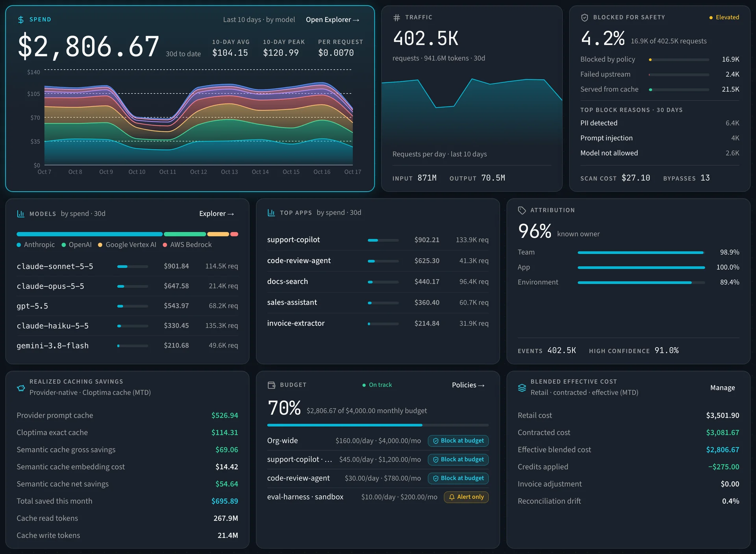The height and width of the screenshot is (554, 756).
Task: Click the wallet icon beside BUDGET
Action: [x=271, y=385]
